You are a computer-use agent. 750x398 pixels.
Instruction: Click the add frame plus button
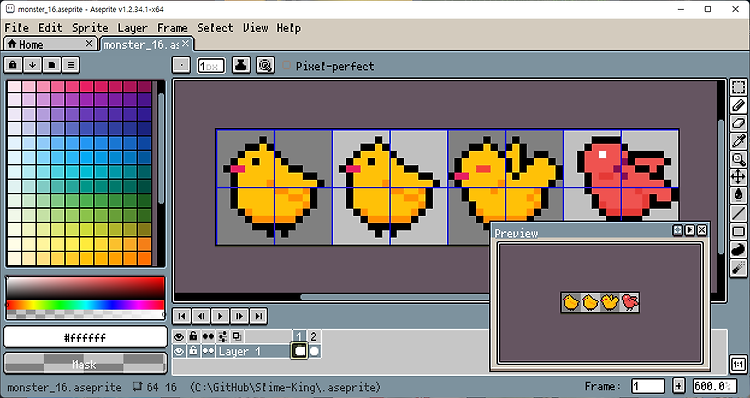tap(679, 386)
